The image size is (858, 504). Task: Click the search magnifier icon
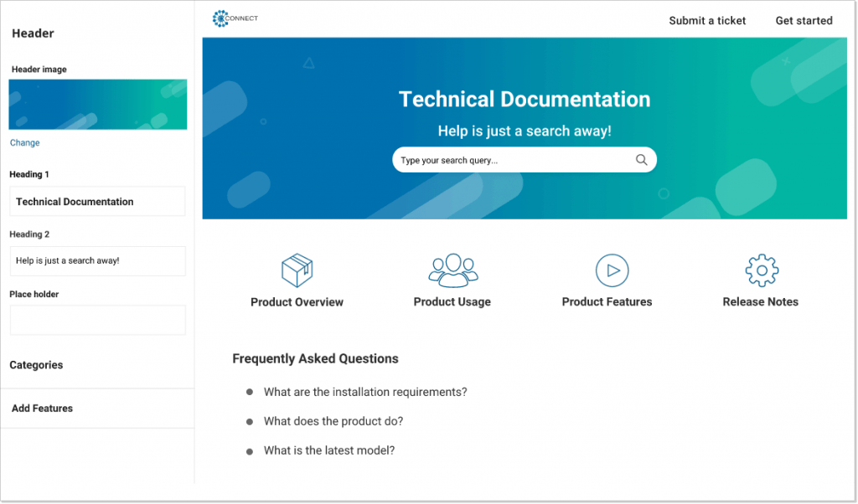[x=641, y=159]
